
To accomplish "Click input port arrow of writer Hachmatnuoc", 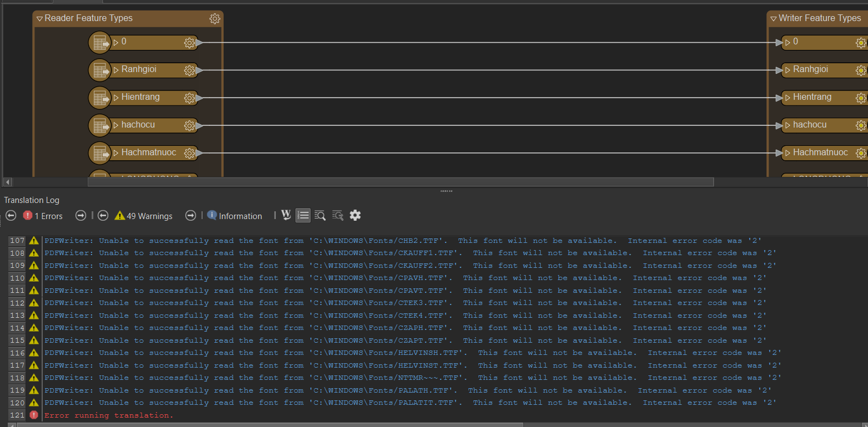I will point(778,154).
